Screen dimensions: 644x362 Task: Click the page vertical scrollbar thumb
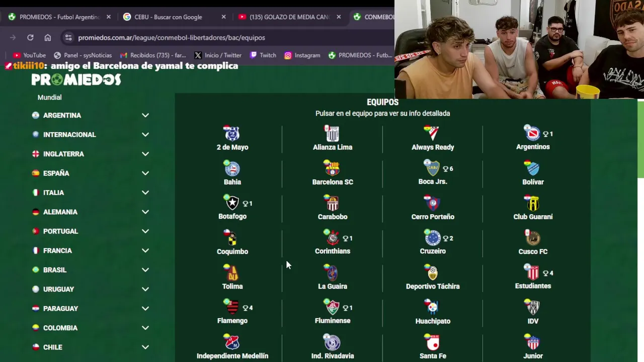pyautogui.click(x=640, y=139)
